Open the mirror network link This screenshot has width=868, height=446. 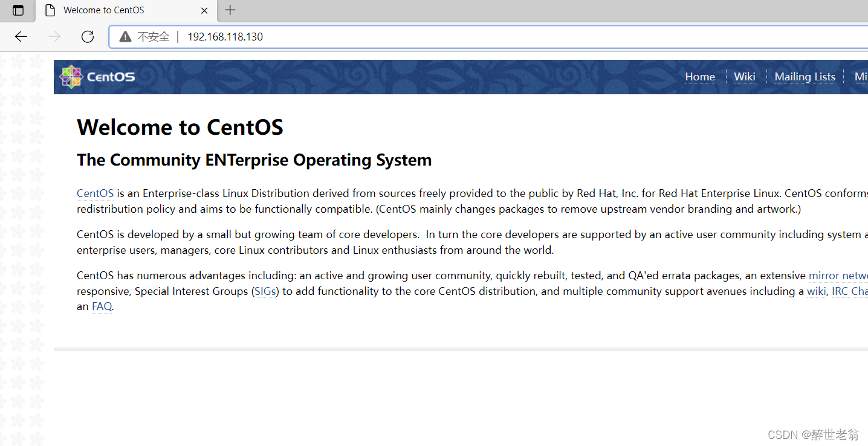[x=838, y=276]
